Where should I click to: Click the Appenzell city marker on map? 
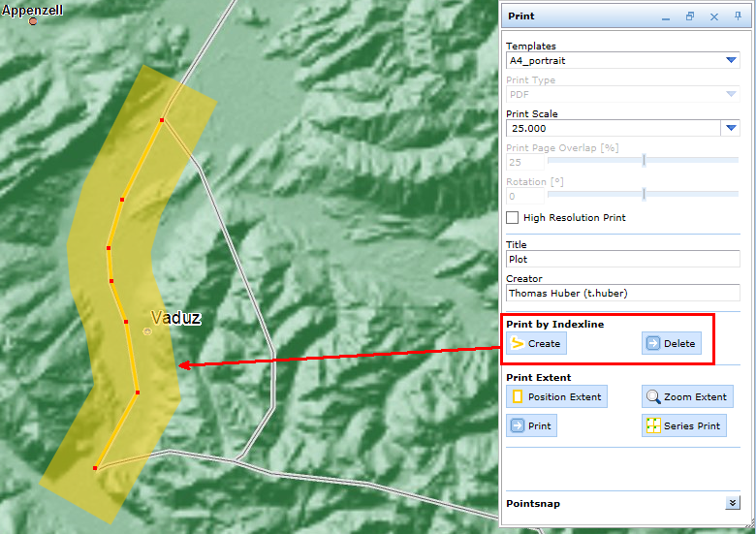[32, 20]
